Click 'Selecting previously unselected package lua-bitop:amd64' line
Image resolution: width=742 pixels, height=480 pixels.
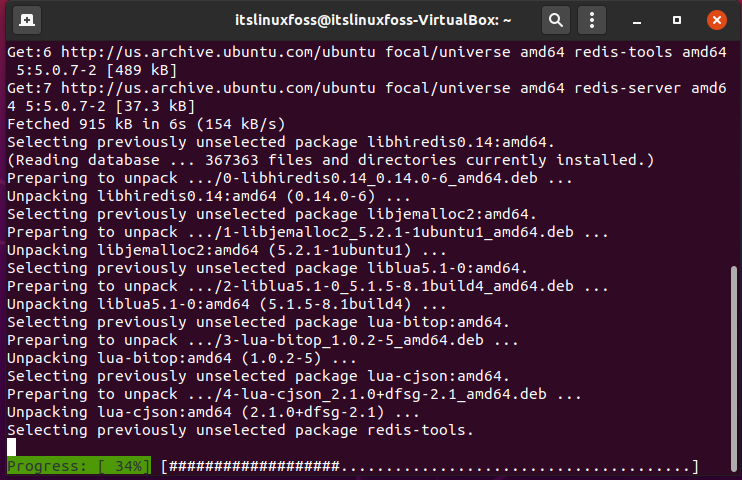[258, 322]
